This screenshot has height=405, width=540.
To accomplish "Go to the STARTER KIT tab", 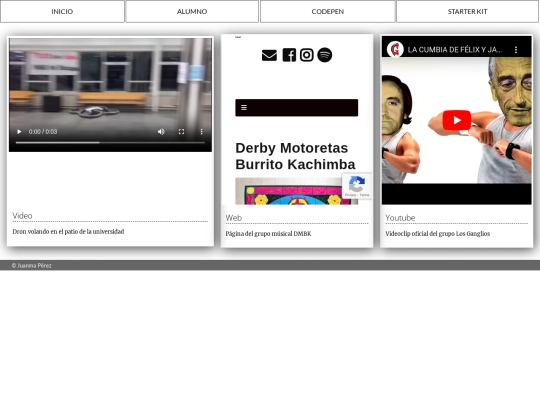I will (467, 11).
